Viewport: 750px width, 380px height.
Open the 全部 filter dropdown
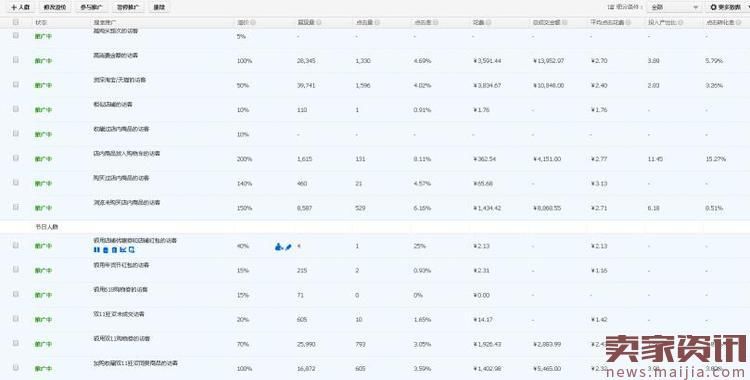[674, 7]
